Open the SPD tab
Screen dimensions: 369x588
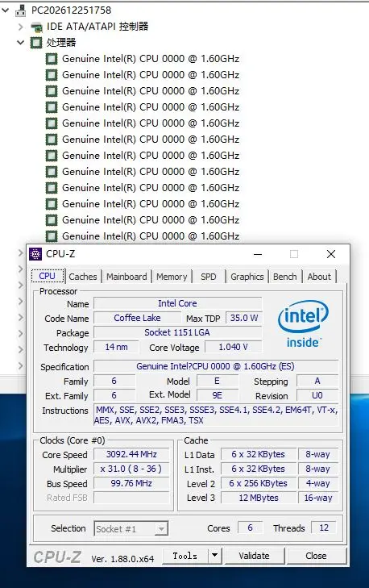click(x=209, y=277)
